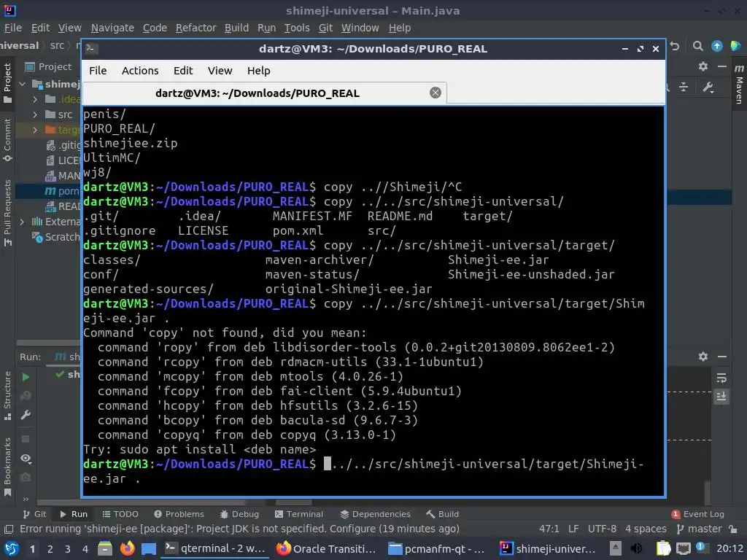The image size is (747, 560).
Task: Toggle scroll to end in Run console
Action: pyautogui.click(x=721, y=397)
